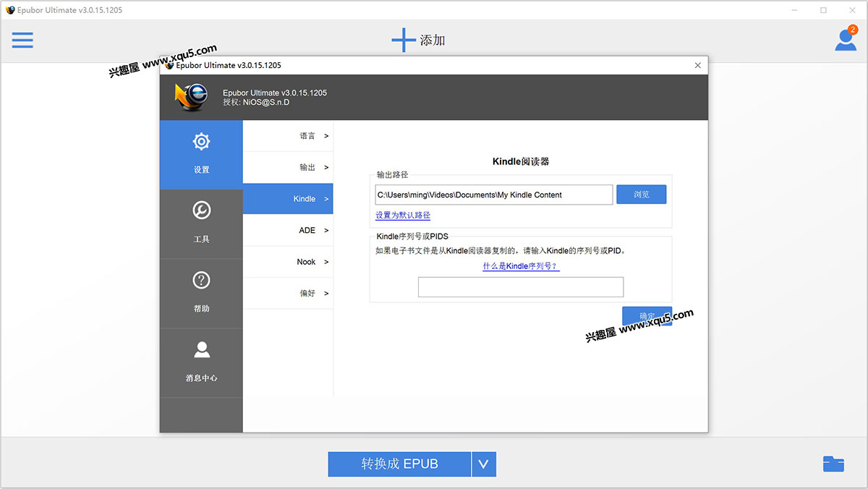Image resolution: width=868 pixels, height=489 pixels.
Task: Maximize the main Epubor window
Action: point(823,10)
